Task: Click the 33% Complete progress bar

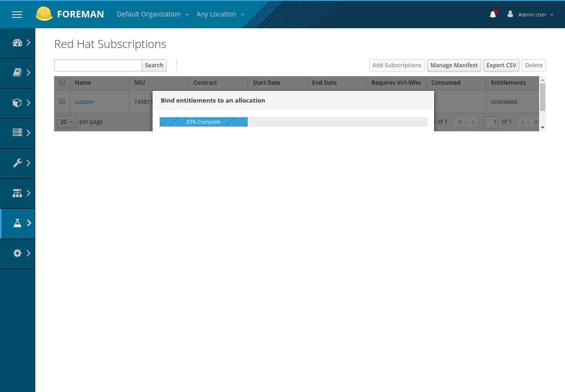Action: pos(203,122)
